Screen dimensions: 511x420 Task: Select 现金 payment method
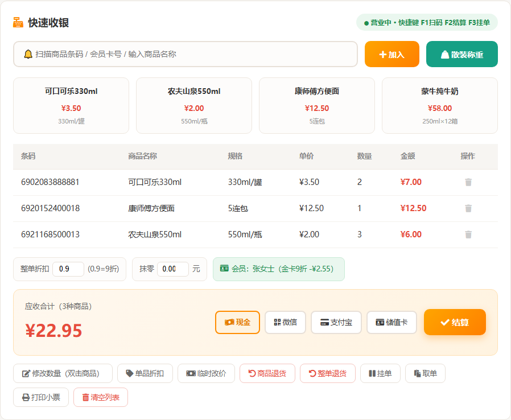(237, 322)
